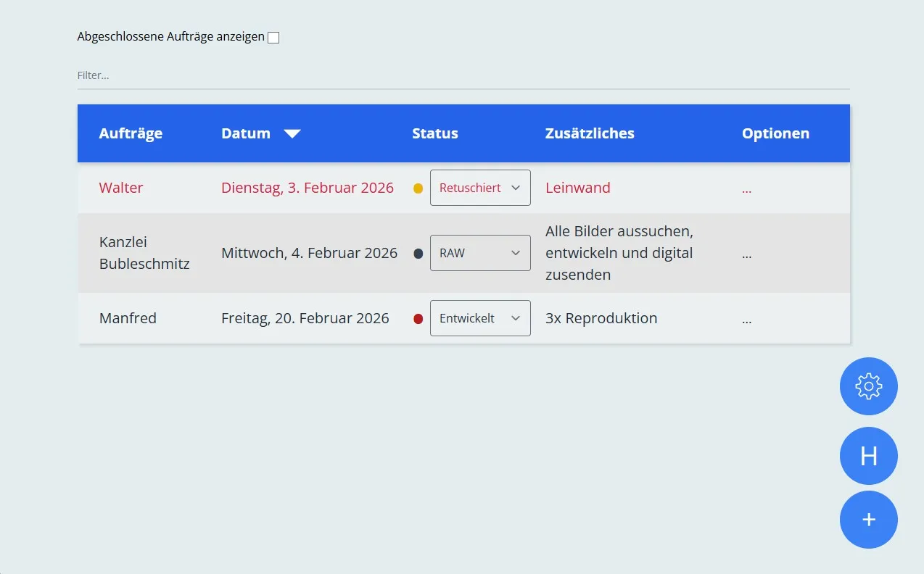Open the RAW status dropdown

click(480, 253)
